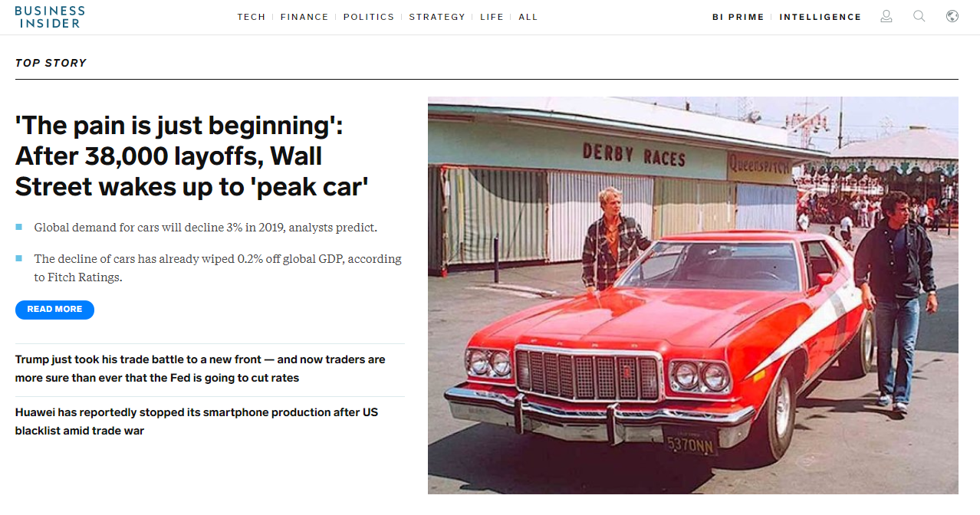Click the READ MORE button
This screenshot has height=515, width=980.
(54, 310)
